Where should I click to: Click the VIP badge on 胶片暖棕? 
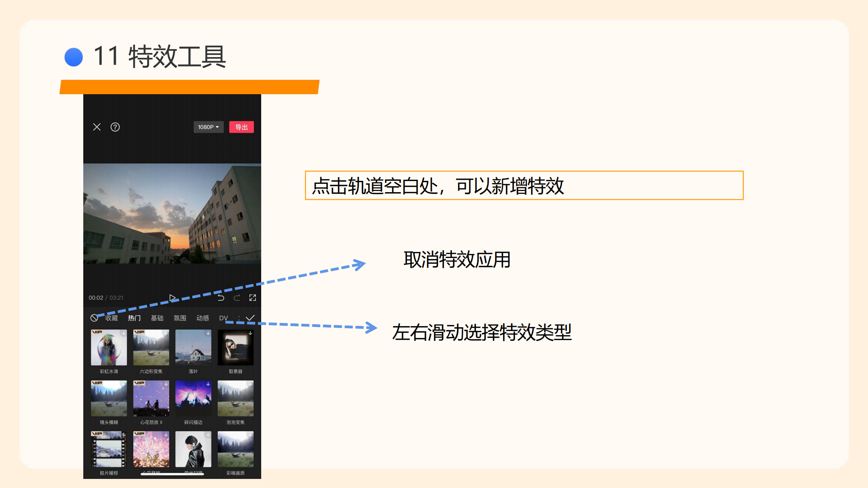coord(97,434)
